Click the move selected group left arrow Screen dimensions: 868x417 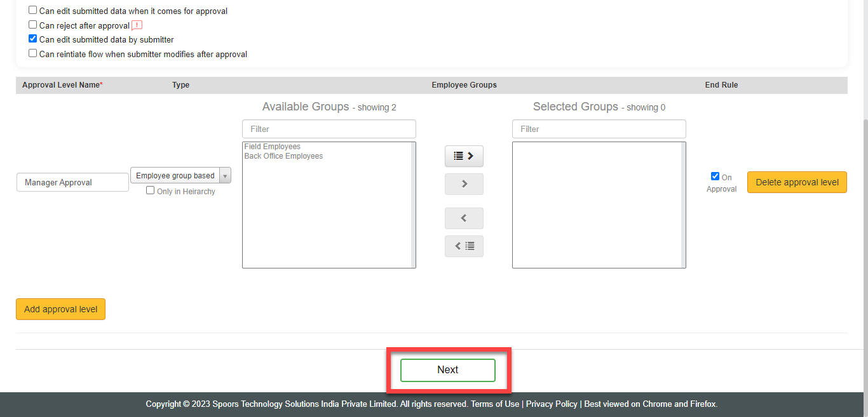pos(464,218)
